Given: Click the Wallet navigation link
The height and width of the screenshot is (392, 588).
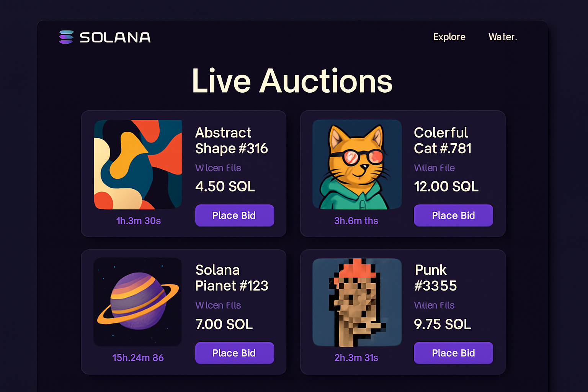Looking at the screenshot, I should point(503,37).
